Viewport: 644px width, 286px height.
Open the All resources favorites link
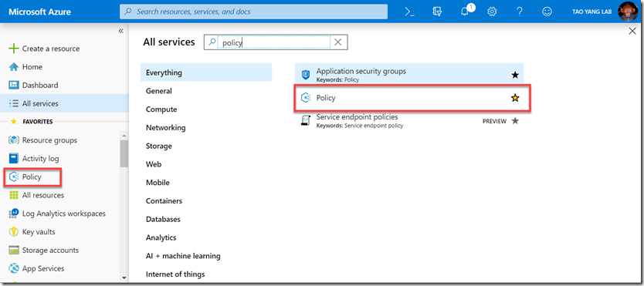coord(43,195)
